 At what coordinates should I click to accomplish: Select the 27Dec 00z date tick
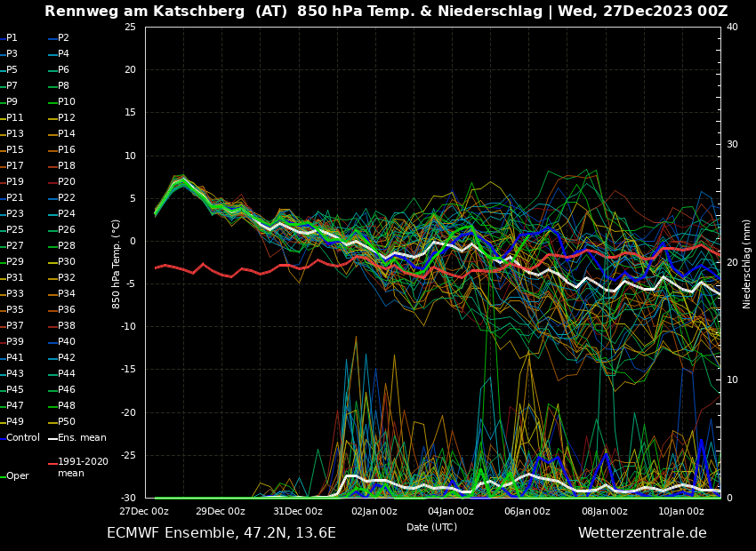144,512
